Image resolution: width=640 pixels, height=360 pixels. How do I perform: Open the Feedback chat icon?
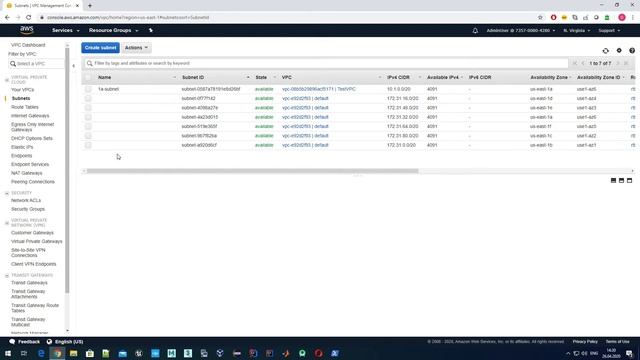click(12, 342)
